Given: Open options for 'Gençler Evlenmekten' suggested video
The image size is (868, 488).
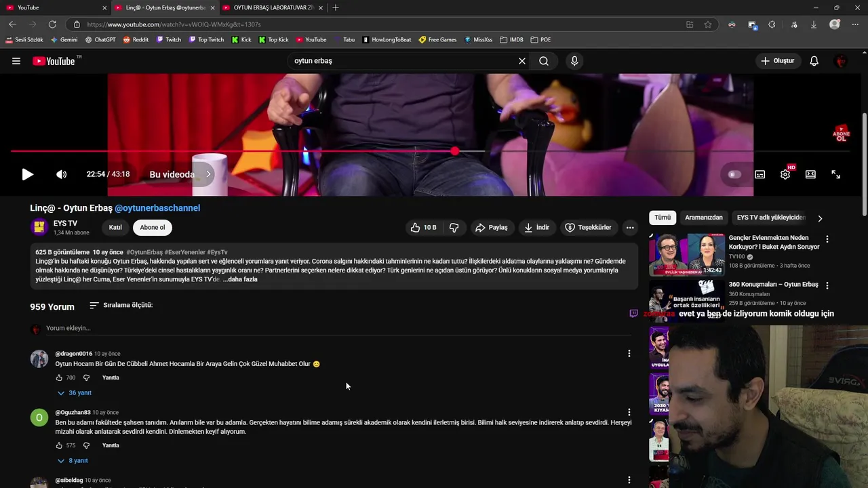Looking at the screenshot, I should coord(827,239).
